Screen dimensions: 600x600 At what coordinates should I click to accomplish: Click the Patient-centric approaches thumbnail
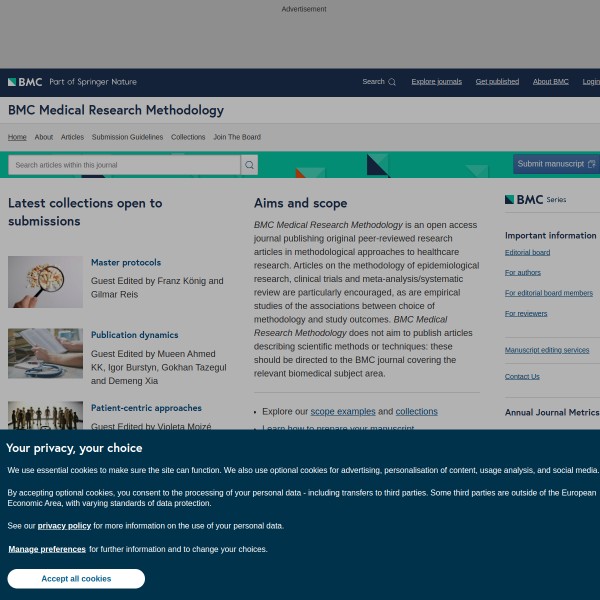(45, 415)
